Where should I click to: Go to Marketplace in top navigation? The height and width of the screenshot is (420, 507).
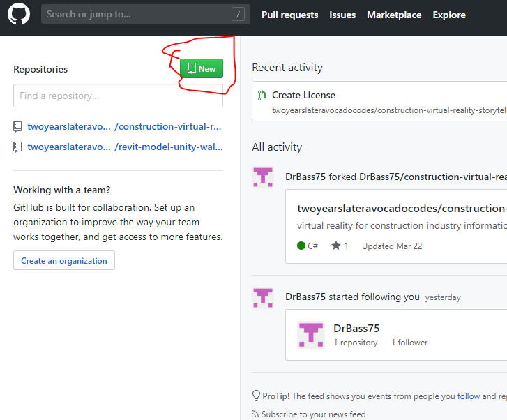point(394,15)
